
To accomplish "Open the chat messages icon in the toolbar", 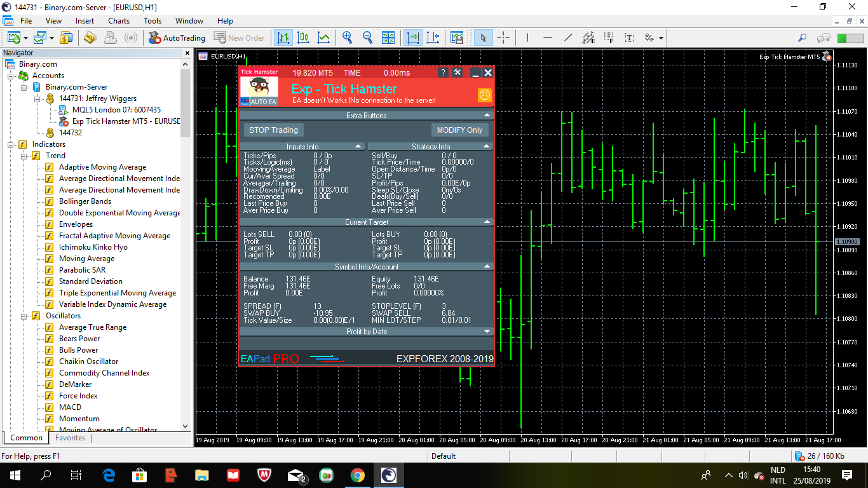I will (x=824, y=37).
